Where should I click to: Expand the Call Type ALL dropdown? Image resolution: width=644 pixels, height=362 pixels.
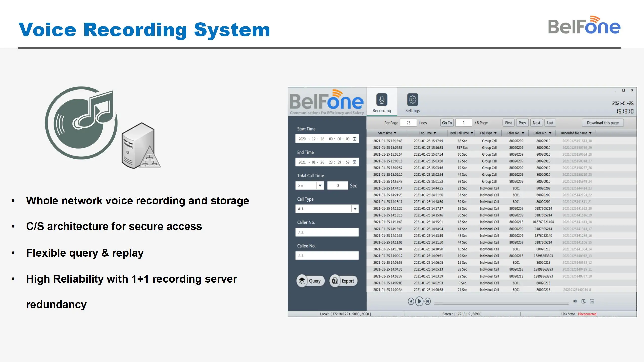355,209
